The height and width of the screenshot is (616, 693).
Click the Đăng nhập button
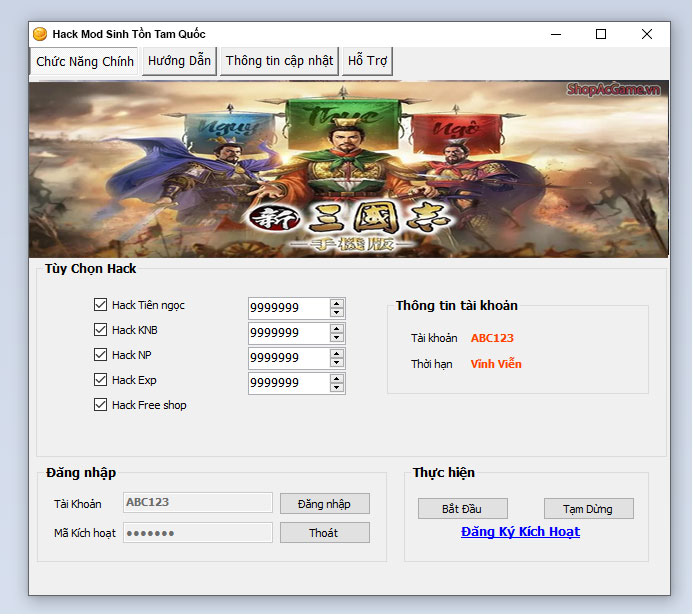[x=325, y=504]
